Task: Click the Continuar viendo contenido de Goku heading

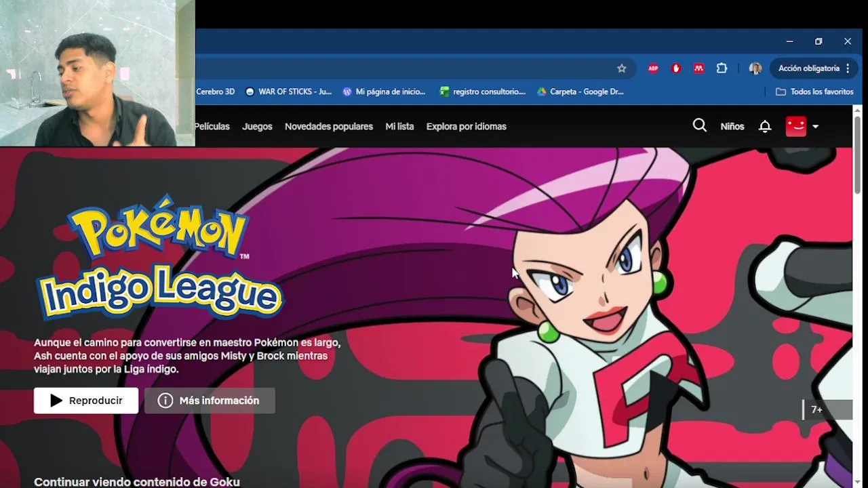Action: click(x=137, y=482)
